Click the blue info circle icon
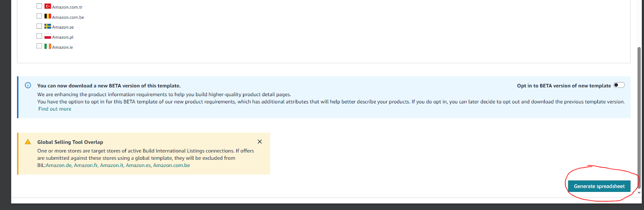This screenshot has height=210, width=644. pos(28,85)
